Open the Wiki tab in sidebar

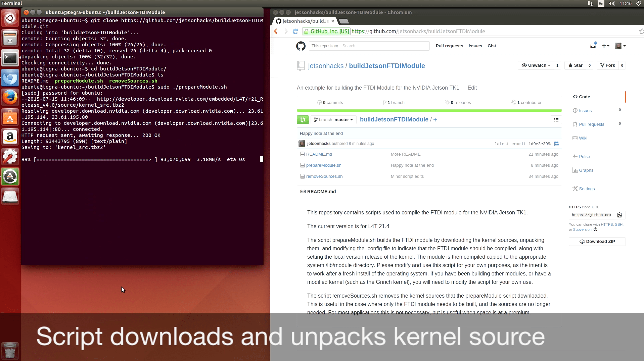pos(580,138)
